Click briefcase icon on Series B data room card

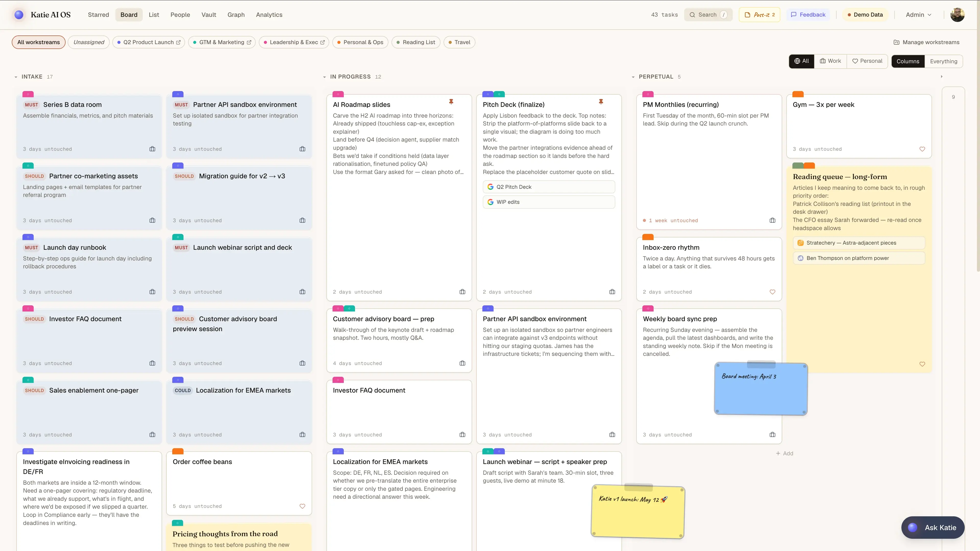[153, 149]
